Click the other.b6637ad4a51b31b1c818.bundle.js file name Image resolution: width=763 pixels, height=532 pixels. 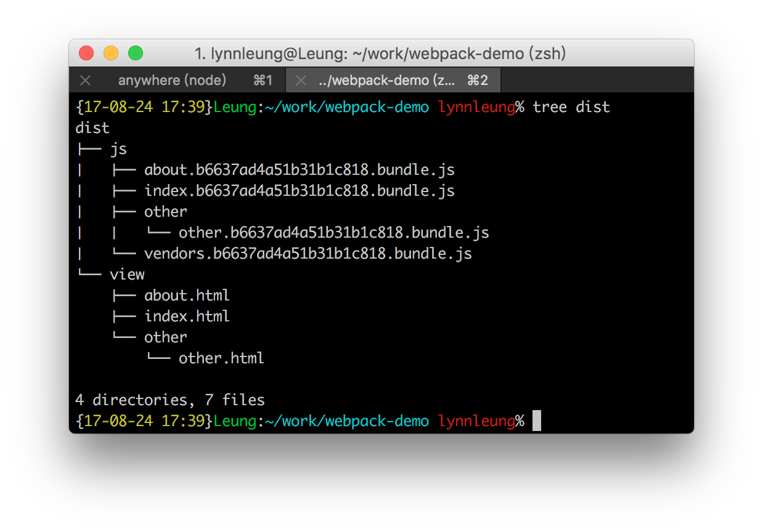pos(333,233)
